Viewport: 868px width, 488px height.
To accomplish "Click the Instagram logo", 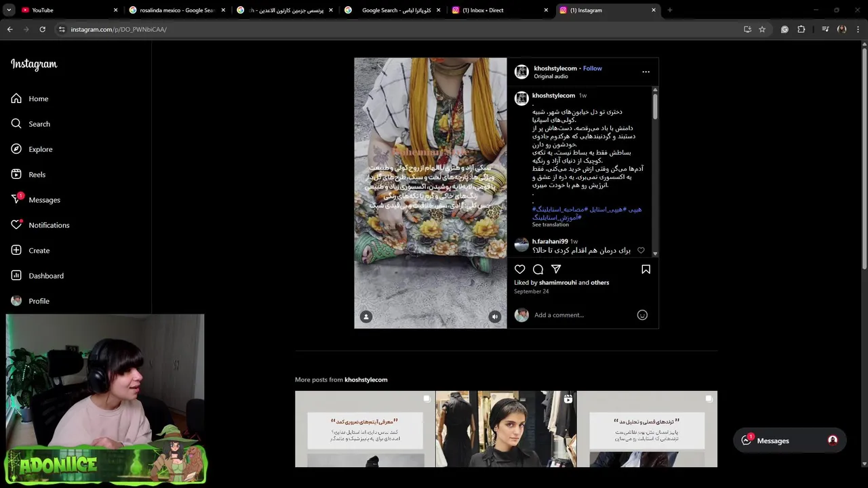I will 34,64.
